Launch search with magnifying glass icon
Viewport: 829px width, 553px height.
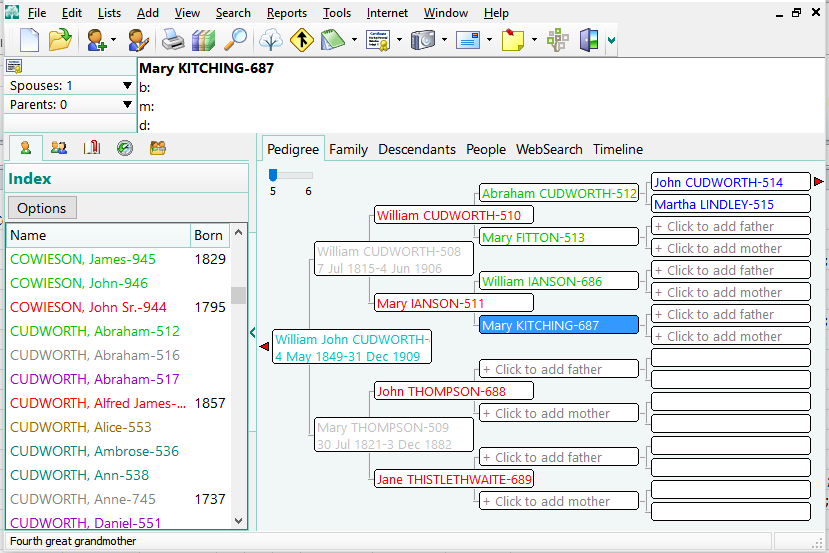235,40
